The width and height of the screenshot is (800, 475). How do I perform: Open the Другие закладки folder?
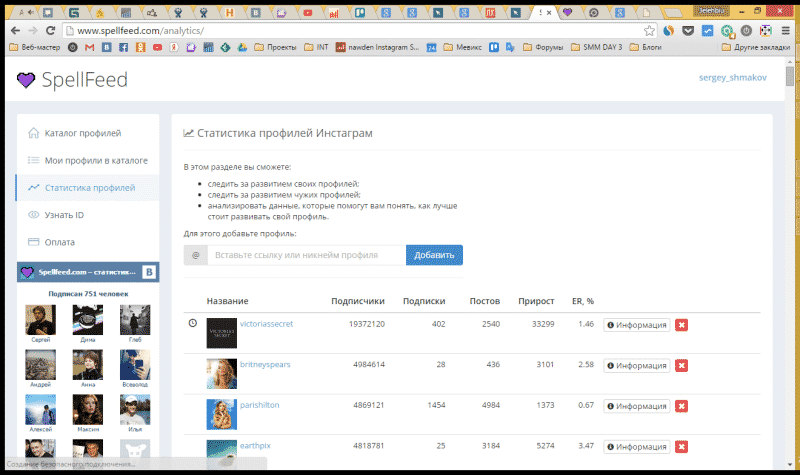point(756,47)
